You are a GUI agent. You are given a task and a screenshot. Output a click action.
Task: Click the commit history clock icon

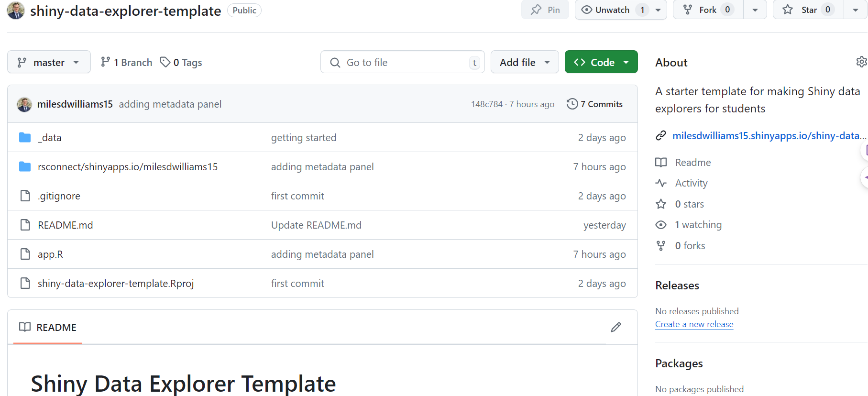coord(572,104)
